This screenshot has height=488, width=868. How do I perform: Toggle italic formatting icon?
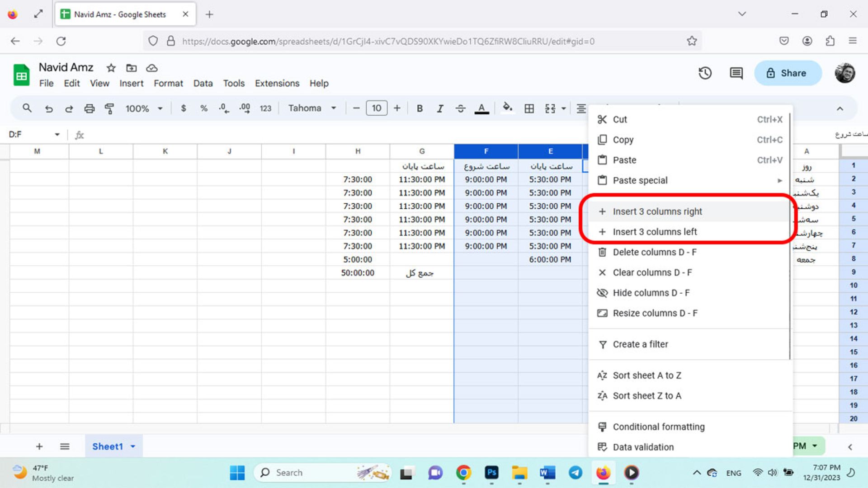[440, 108]
